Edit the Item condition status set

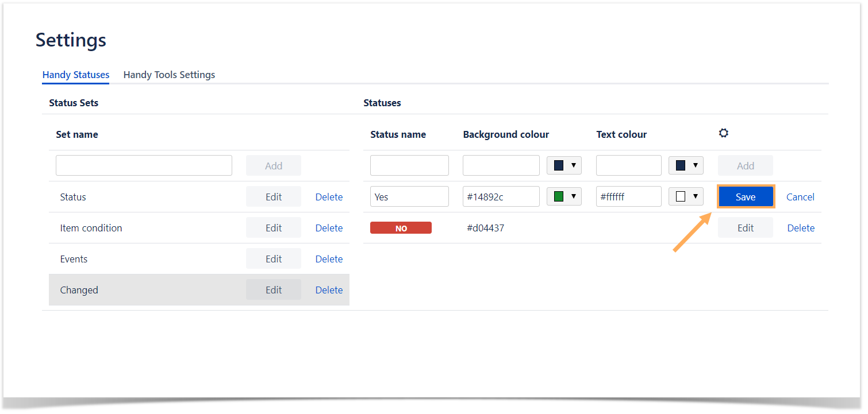pyautogui.click(x=274, y=228)
